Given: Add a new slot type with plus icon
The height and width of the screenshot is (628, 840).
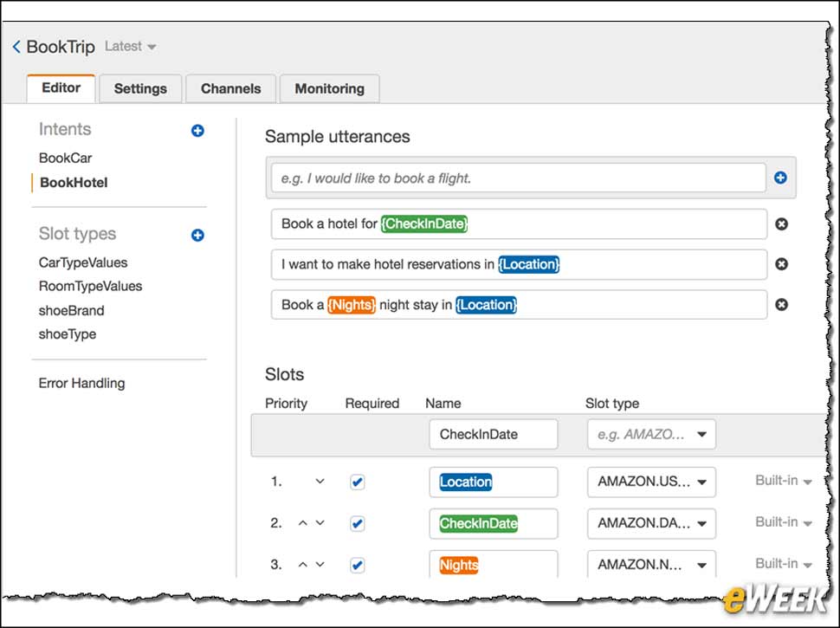Looking at the screenshot, I should pyautogui.click(x=197, y=235).
